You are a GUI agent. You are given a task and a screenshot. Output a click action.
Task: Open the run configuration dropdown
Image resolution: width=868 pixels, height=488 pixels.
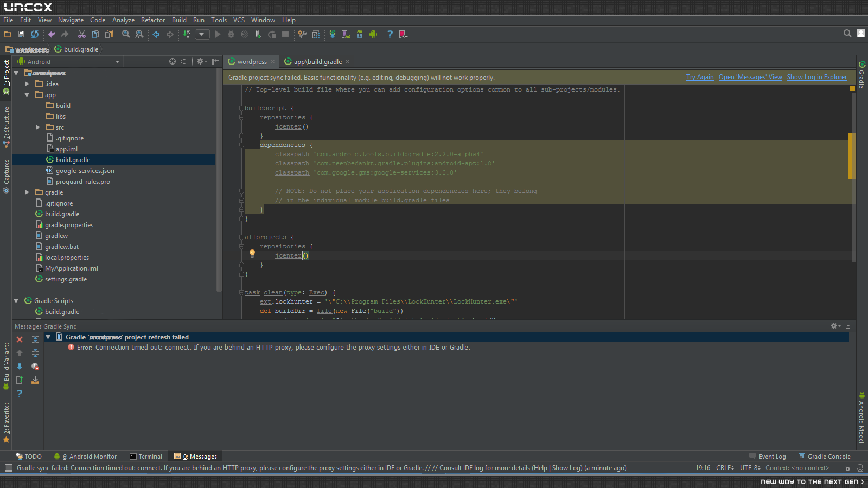pyautogui.click(x=202, y=34)
